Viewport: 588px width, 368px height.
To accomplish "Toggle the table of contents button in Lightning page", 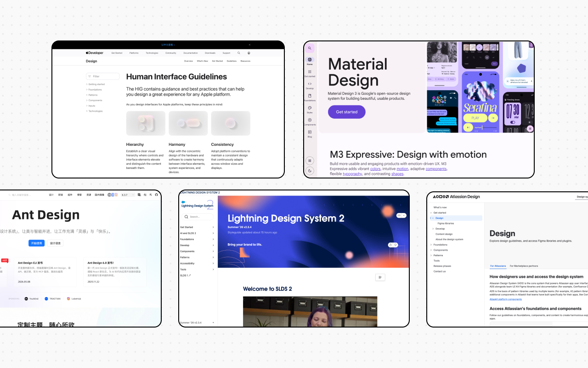I will pyautogui.click(x=380, y=277).
